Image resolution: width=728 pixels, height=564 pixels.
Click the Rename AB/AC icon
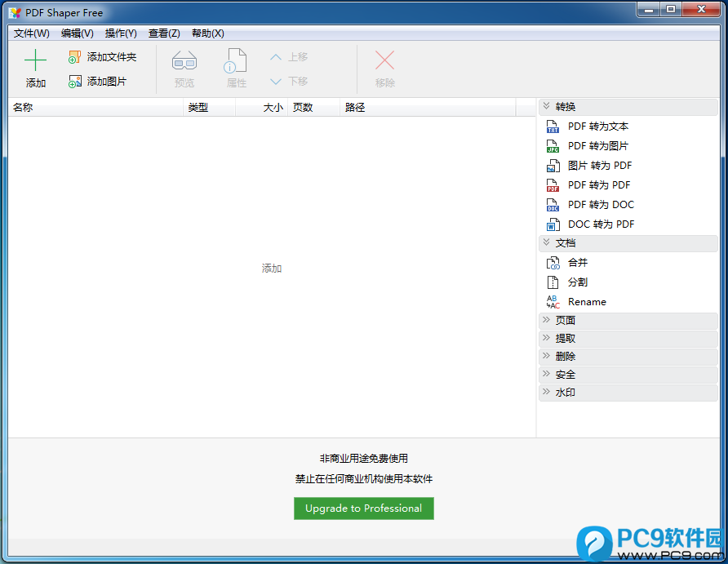click(553, 302)
